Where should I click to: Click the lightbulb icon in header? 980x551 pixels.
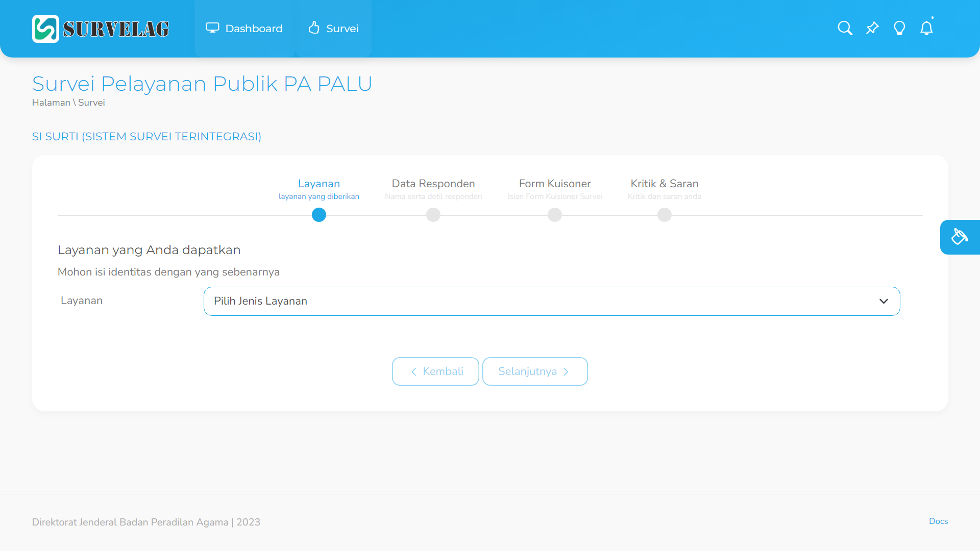[x=899, y=28]
